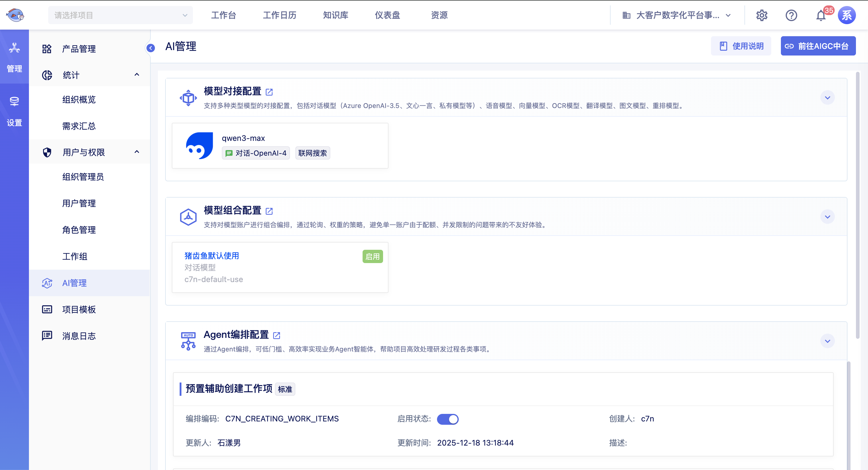Open the 请选择项目 project dropdown
This screenshot has width=868, height=470.
(120, 15)
